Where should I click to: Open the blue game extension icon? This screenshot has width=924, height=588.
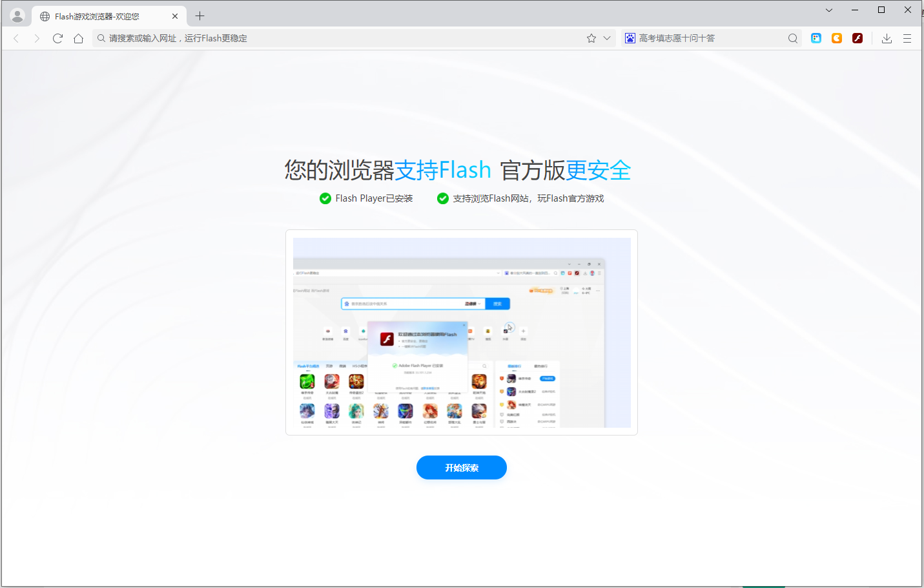(x=816, y=38)
